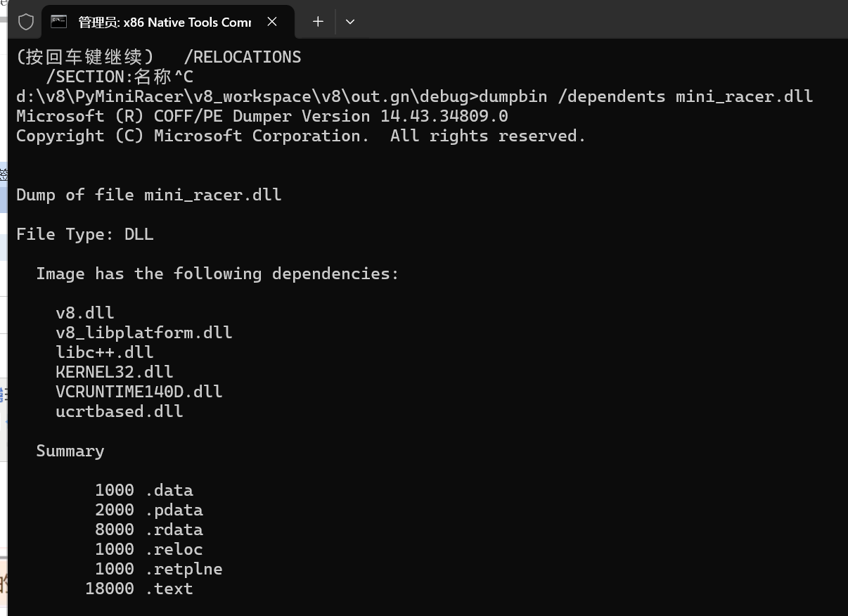Open a new terminal tab
Viewport: 848px width, 616px height.
[318, 22]
